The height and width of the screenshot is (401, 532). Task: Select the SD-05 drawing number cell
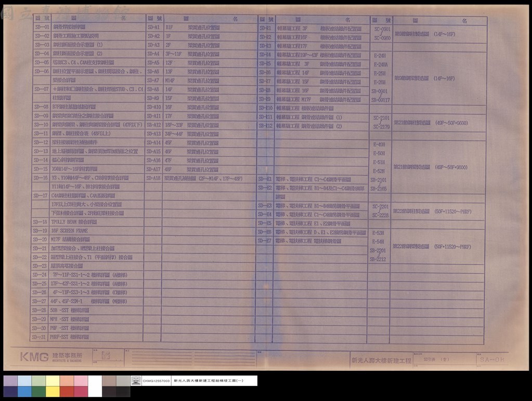coord(42,62)
